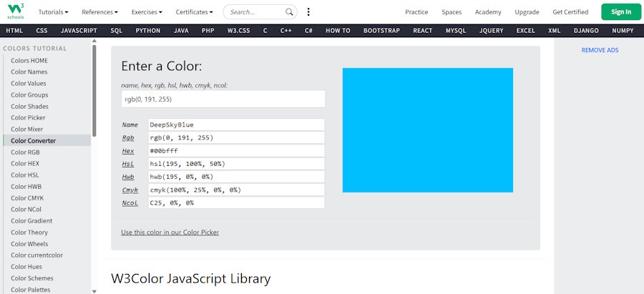Click the search magnifier icon
Screen dimensions: 644x294
click(289, 12)
